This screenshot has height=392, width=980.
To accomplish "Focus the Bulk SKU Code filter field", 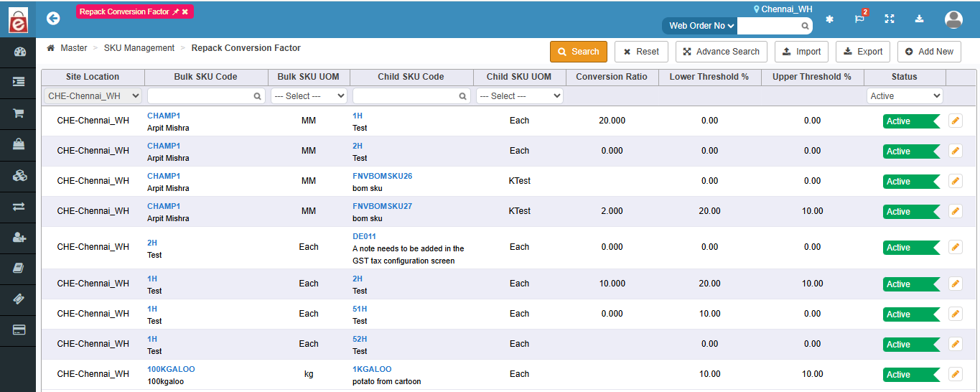I will click(x=206, y=95).
